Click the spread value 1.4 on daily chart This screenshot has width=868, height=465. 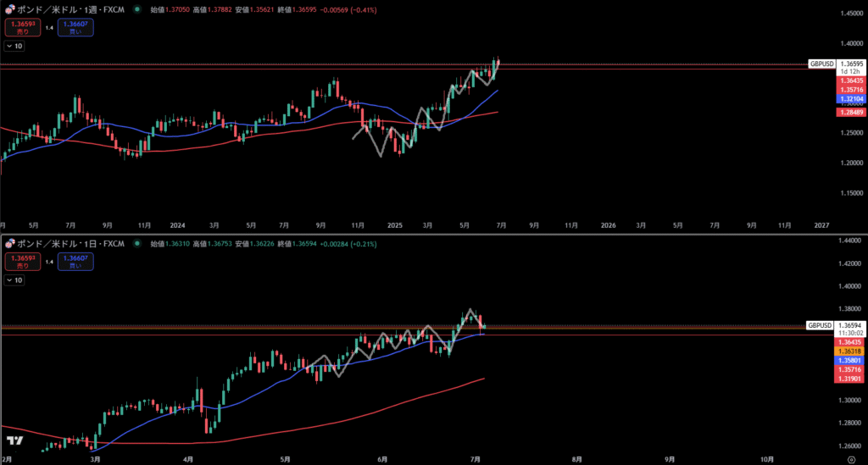(49, 262)
